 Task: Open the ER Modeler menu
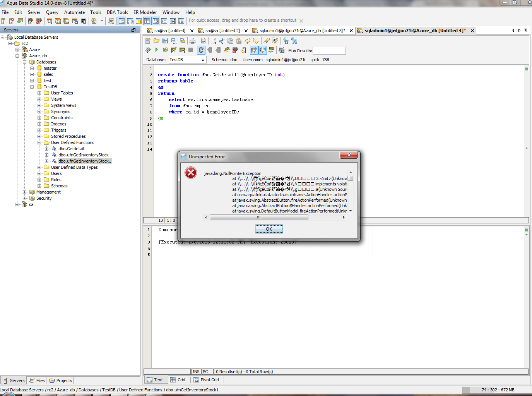click(x=145, y=12)
